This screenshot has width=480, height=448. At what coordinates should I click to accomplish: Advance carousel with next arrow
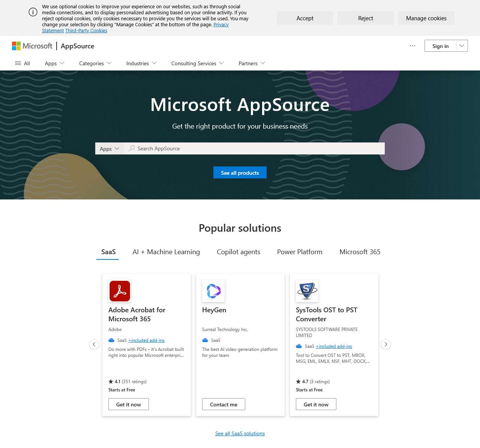pos(386,344)
